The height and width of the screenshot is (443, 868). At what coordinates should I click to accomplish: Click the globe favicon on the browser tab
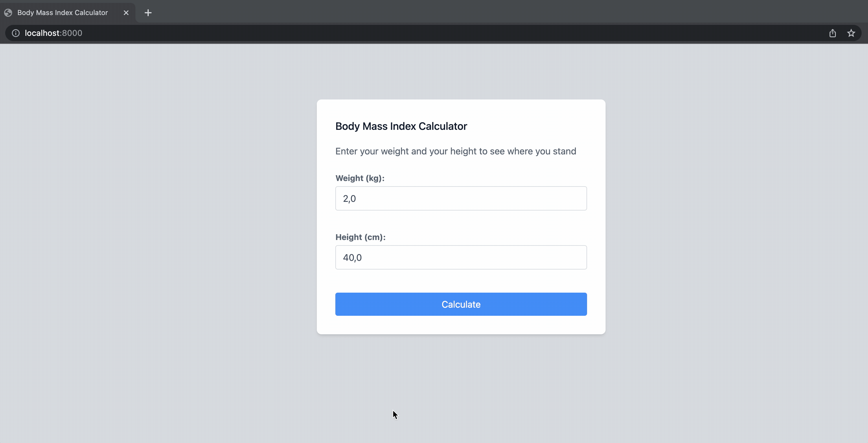point(8,12)
